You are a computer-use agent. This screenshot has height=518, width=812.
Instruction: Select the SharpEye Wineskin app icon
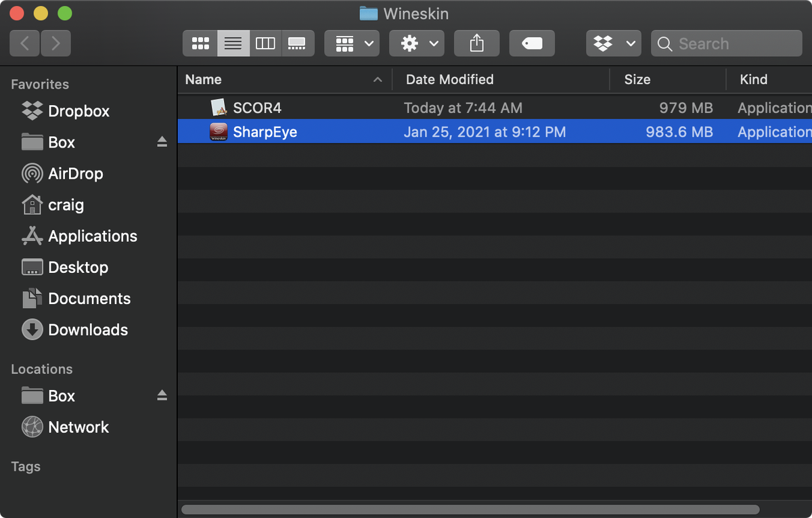(x=218, y=132)
